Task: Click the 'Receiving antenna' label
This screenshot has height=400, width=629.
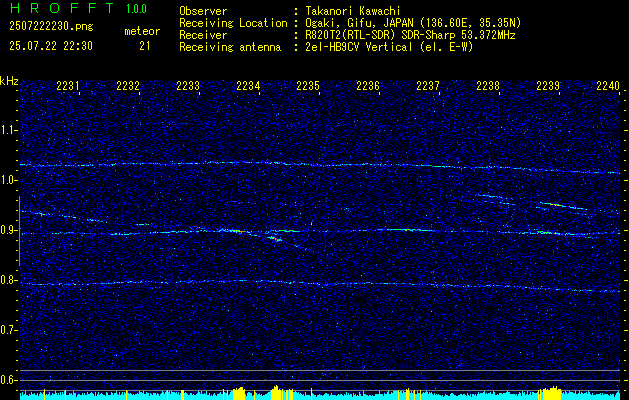Action: 230,47
